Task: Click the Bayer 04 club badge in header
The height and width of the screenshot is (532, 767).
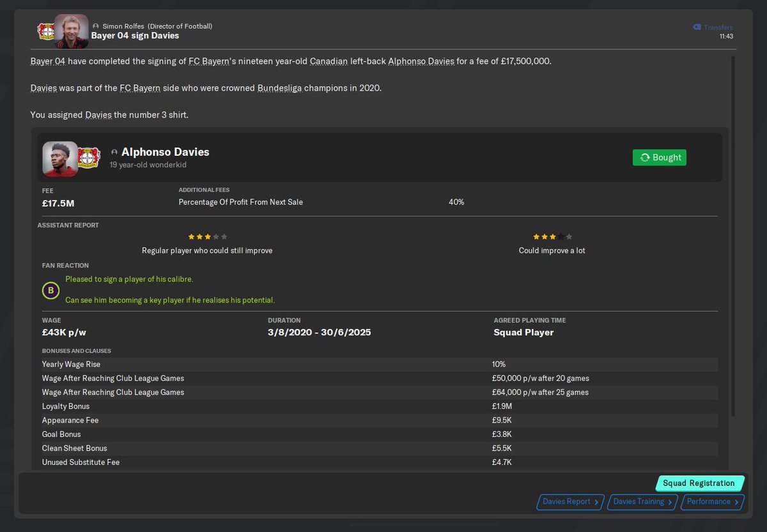Action: pos(45,31)
